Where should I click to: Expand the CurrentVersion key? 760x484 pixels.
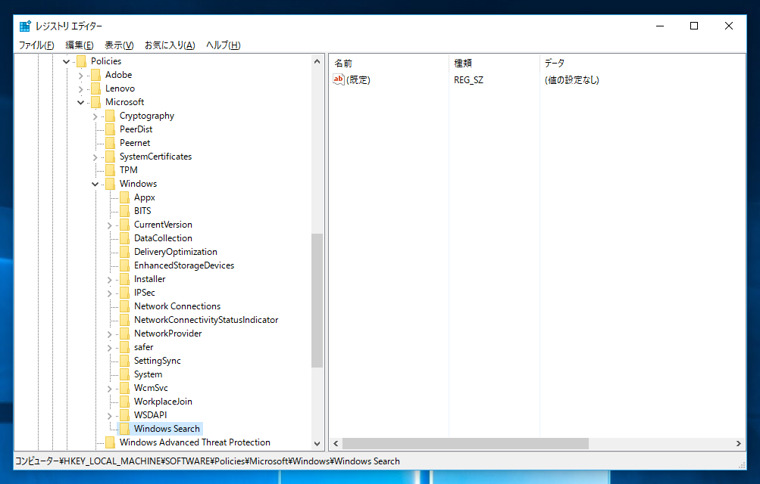(x=110, y=225)
